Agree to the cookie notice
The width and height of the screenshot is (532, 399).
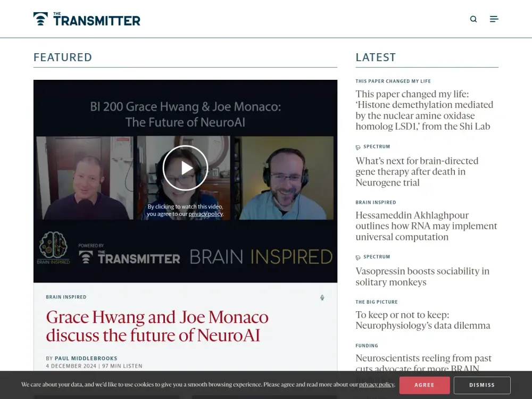point(424,385)
